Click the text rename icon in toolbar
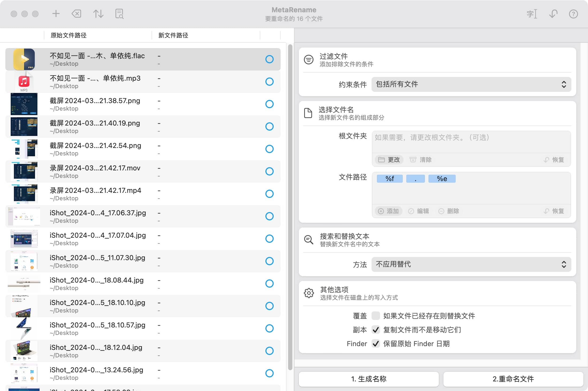Image resolution: width=588 pixels, height=391 pixels. point(532,14)
